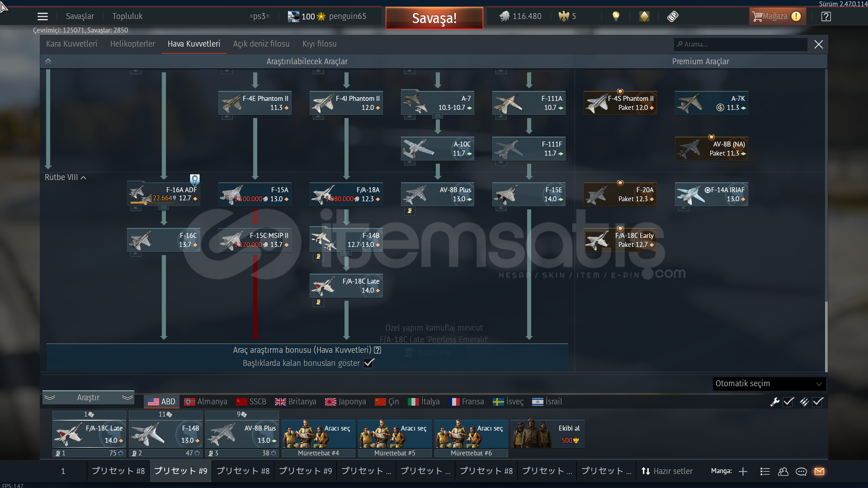This screenshot has width=868, height=488.
Task: Click the Hazır setler swap arrows icon
Action: click(646, 471)
